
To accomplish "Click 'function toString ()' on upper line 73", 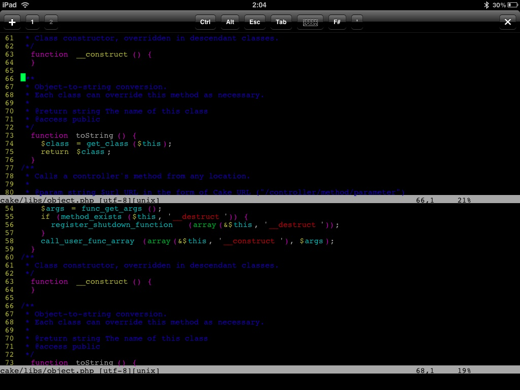I will point(78,136).
